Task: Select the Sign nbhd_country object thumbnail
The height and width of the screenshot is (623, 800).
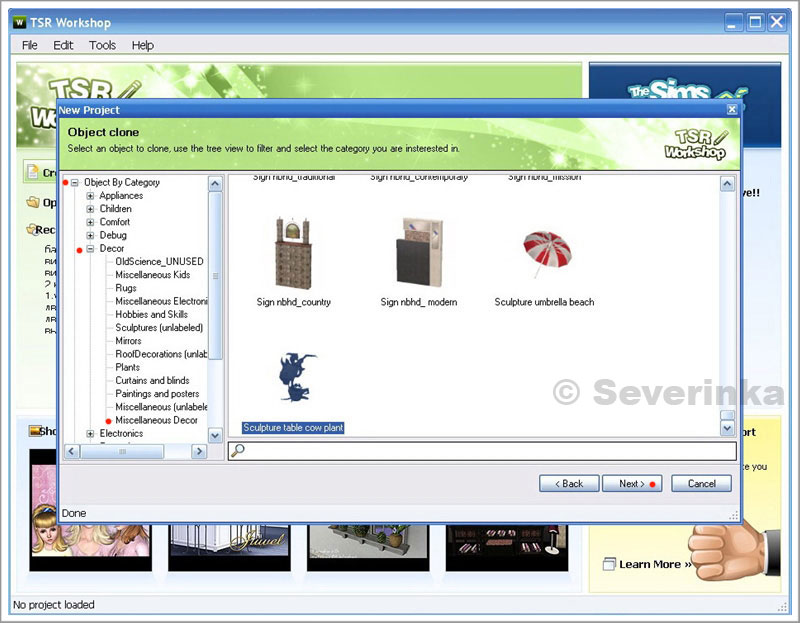Action: [x=293, y=253]
